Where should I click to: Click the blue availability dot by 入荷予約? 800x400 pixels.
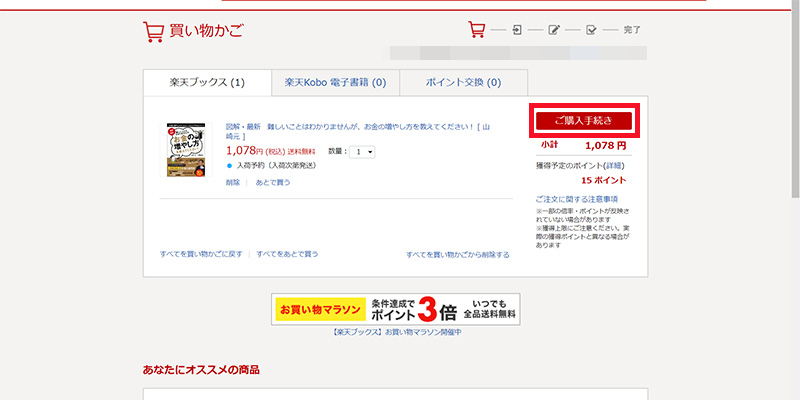point(229,165)
